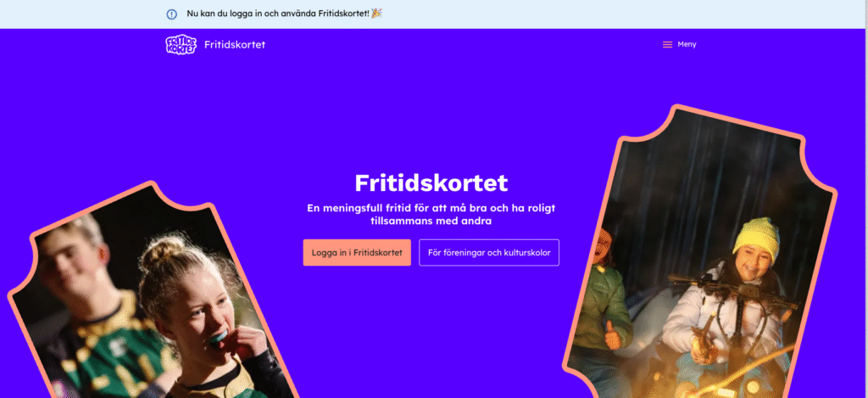Click the teal mouthguard in the girl's mouth
This screenshot has height=398, width=868.
click(x=220, y=336)
